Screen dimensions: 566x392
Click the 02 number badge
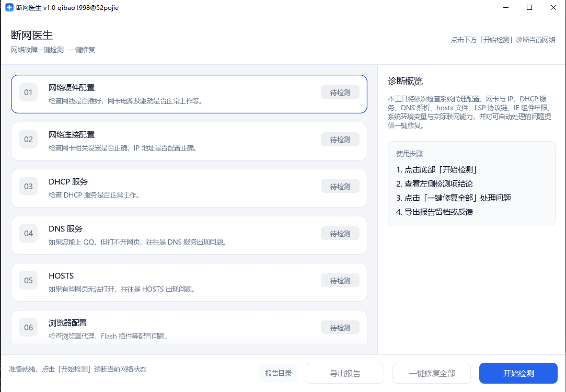point(28,140)
